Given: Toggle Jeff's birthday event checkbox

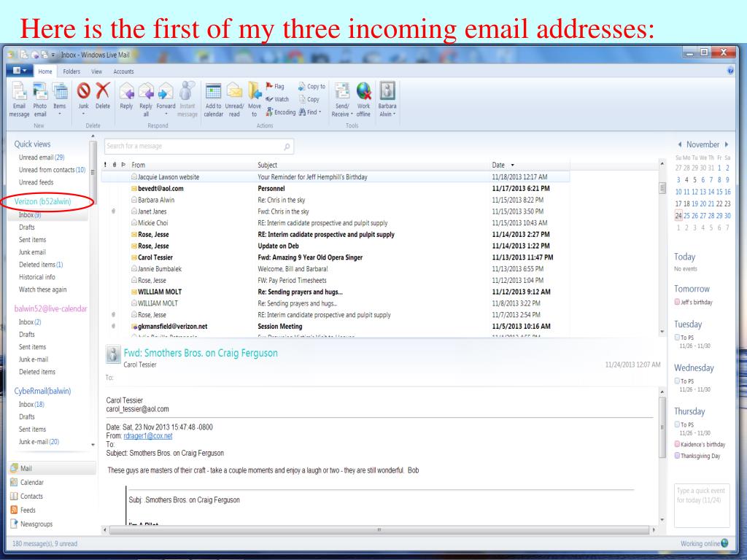Looking at the screenshot, I should pos(677,302).
